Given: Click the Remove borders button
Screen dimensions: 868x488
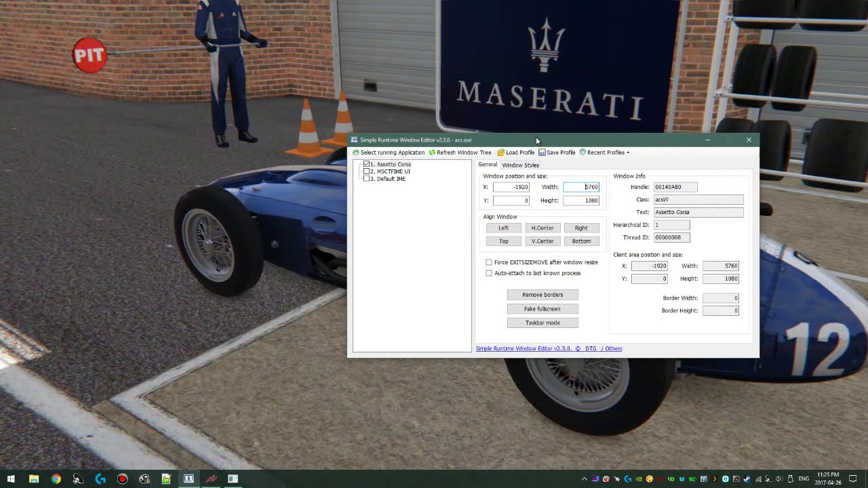Looking at the screenshot, I should coord(542,295).
